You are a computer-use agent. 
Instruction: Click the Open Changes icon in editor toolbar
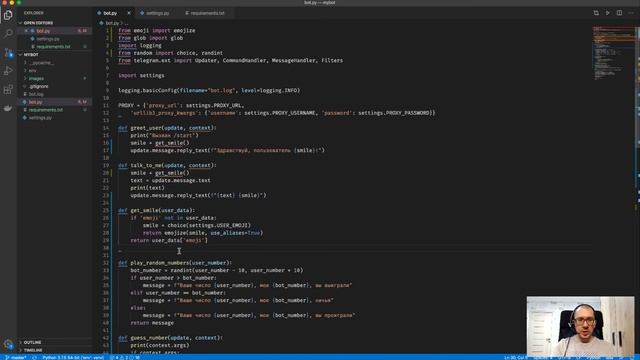(596, 13)
